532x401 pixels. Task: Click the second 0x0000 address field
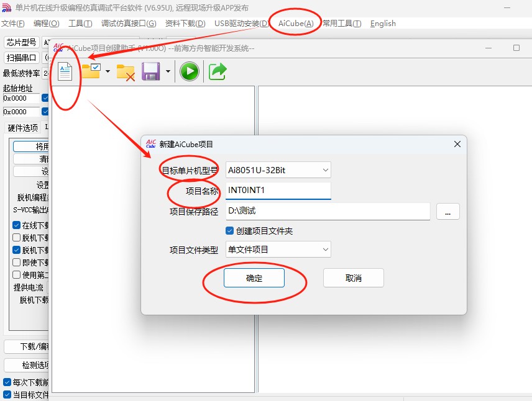click(x=21, y=112)
